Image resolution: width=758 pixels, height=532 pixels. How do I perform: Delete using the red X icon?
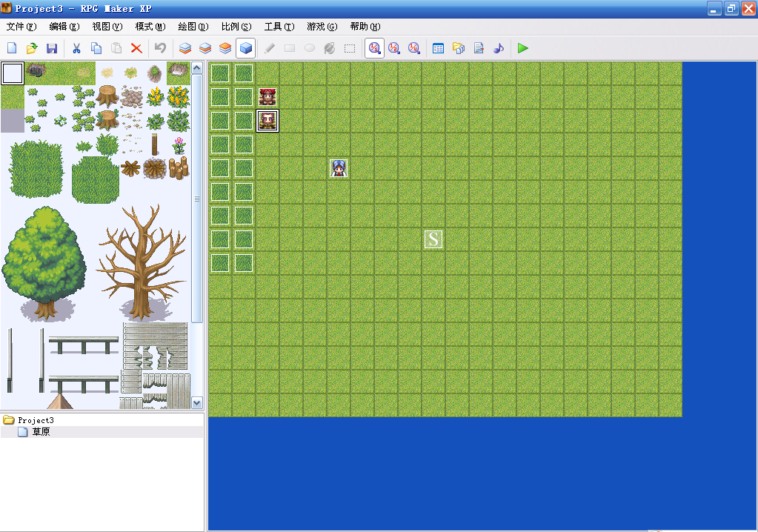(136, 48)
